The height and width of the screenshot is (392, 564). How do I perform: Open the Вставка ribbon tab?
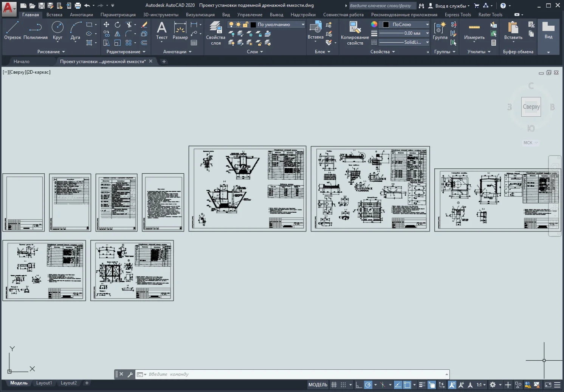click(x=54, y=15)
